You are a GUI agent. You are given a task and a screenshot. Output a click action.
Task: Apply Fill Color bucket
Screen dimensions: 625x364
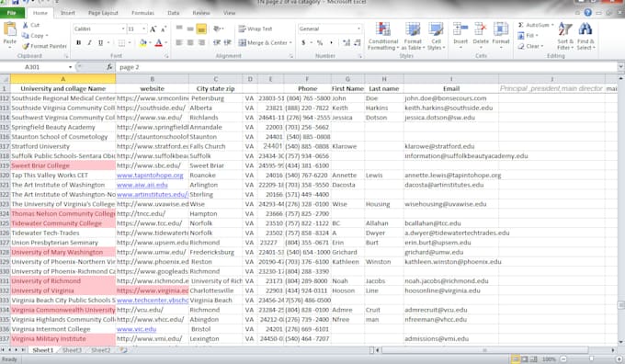pyautogui.click(x=143, y=42)
